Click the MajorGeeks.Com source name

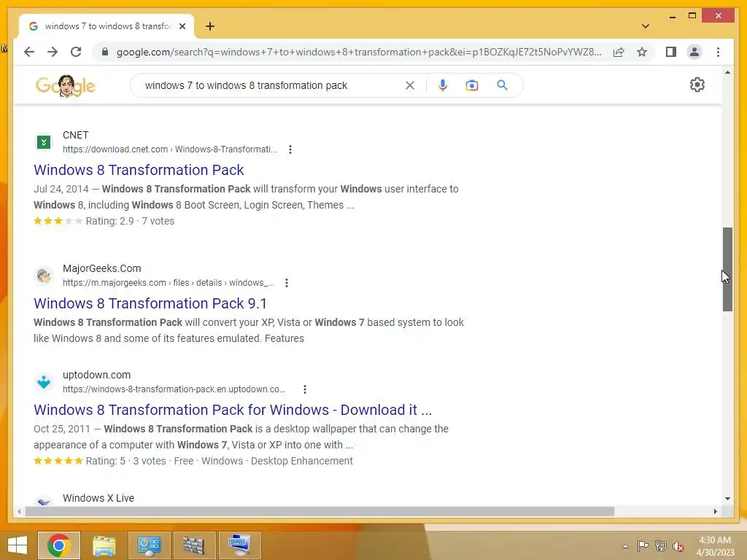[102, 268]
